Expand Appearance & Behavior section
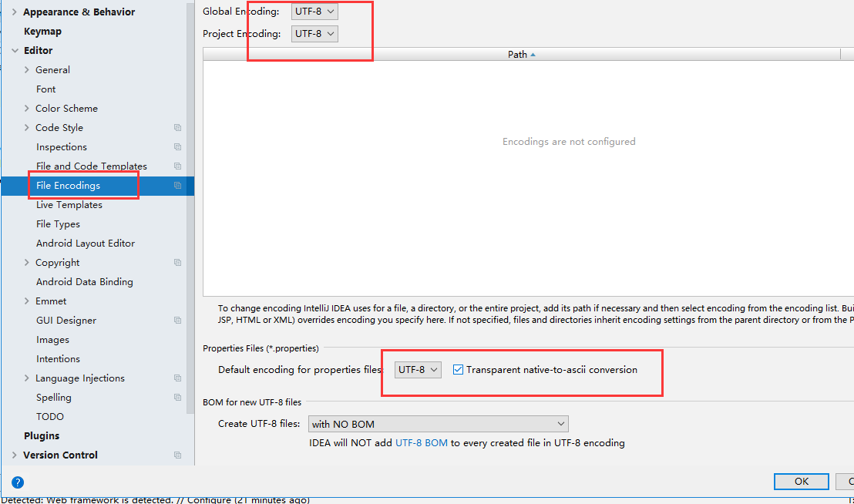This screenshot has height=504, width=854. (14, 12)
